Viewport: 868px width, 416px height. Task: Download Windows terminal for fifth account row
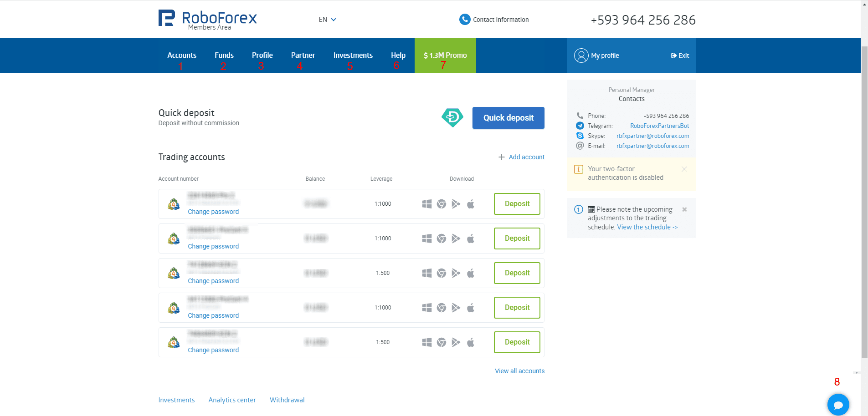(x=426, y=342)
